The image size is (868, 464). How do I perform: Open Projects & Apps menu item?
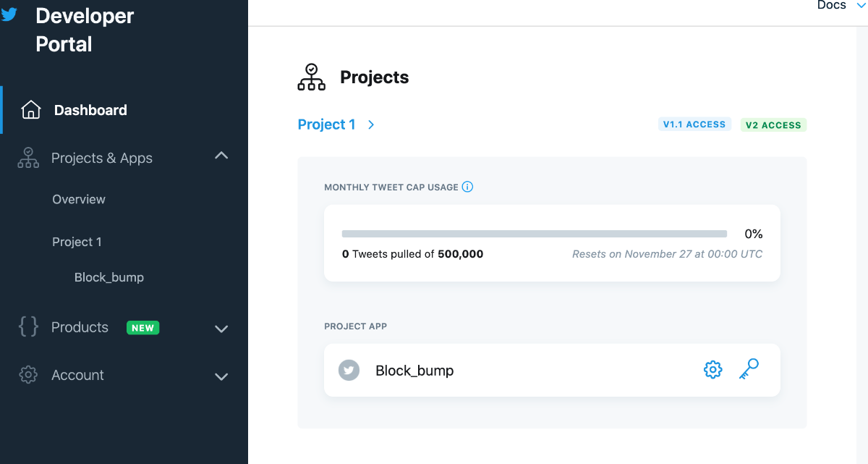pos(102,158)
